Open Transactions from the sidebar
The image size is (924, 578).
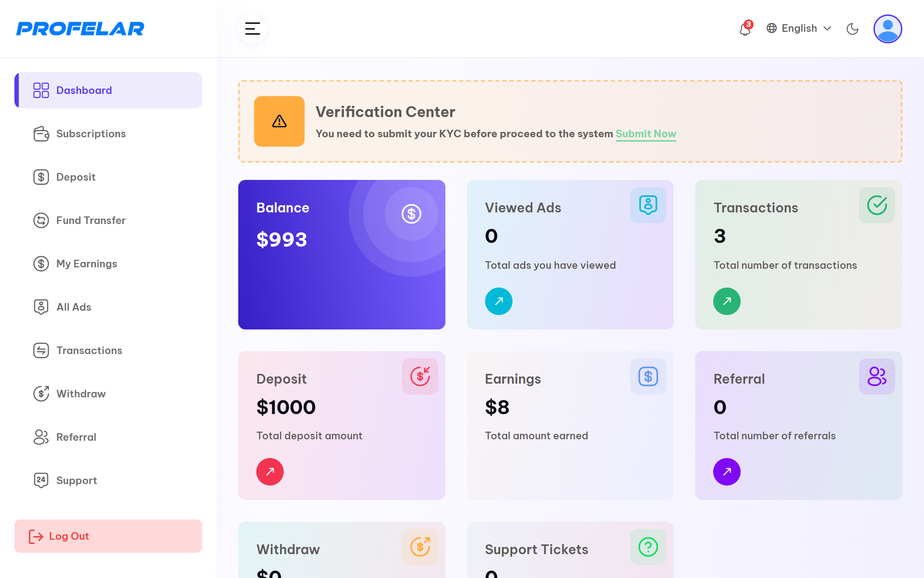click(x=108, y=350)
